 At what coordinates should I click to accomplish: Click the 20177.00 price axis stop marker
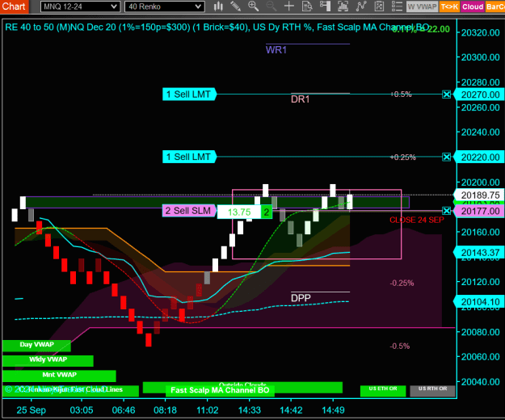479,211
